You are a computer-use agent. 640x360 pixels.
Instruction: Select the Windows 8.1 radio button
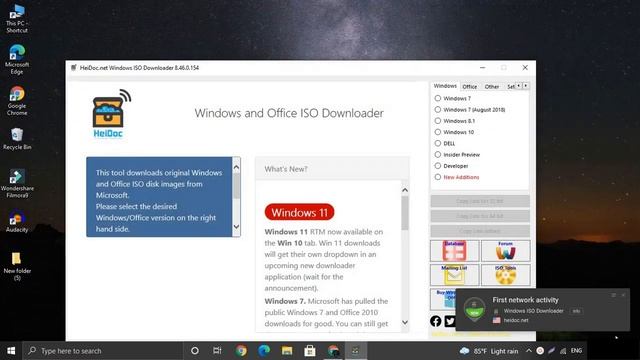tap(438, 121)
